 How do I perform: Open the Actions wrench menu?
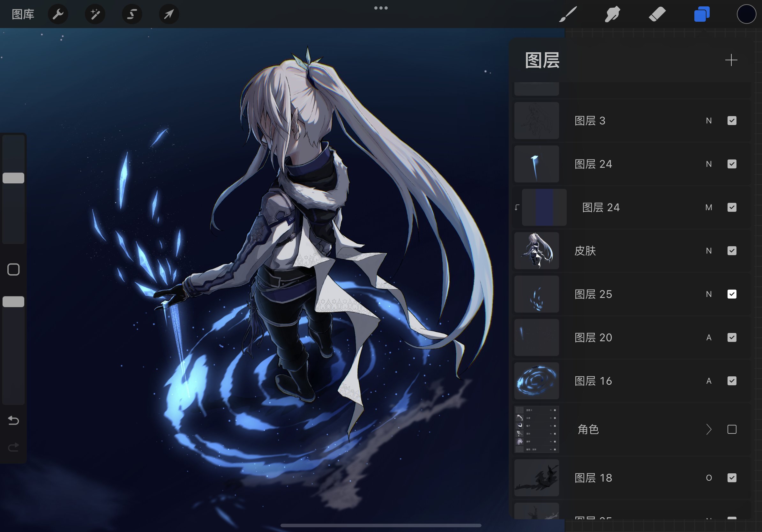click(x=58, y=14)
